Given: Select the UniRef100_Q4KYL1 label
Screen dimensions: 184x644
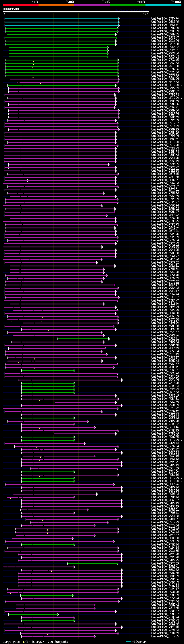Looking at the screenshot, I should [165, 519].
